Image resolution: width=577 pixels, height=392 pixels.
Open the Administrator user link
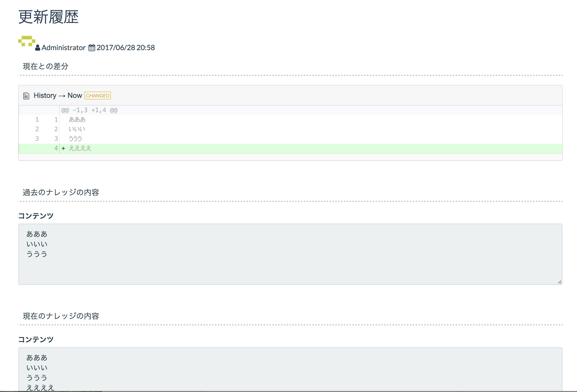(x=63, y=48)
